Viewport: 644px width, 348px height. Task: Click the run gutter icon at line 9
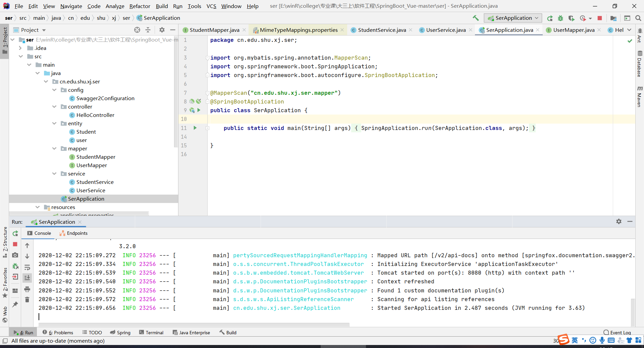pyautogui.click(x=199, y=110)
